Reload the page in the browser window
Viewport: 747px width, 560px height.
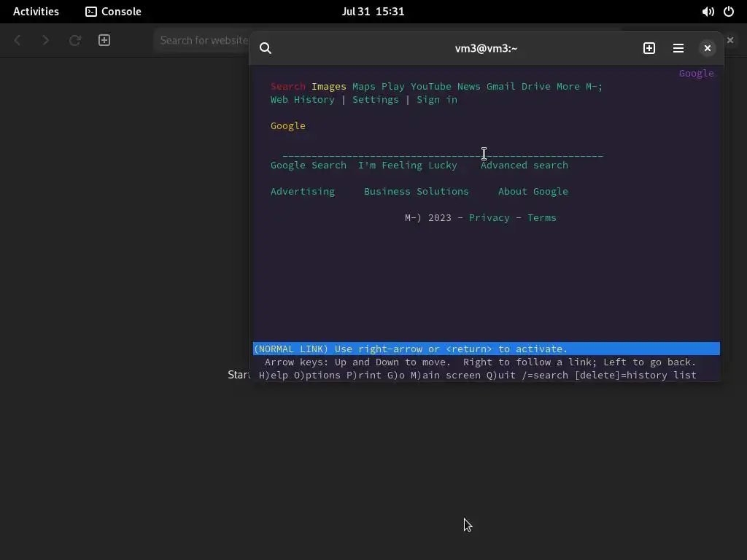[75, 41]
